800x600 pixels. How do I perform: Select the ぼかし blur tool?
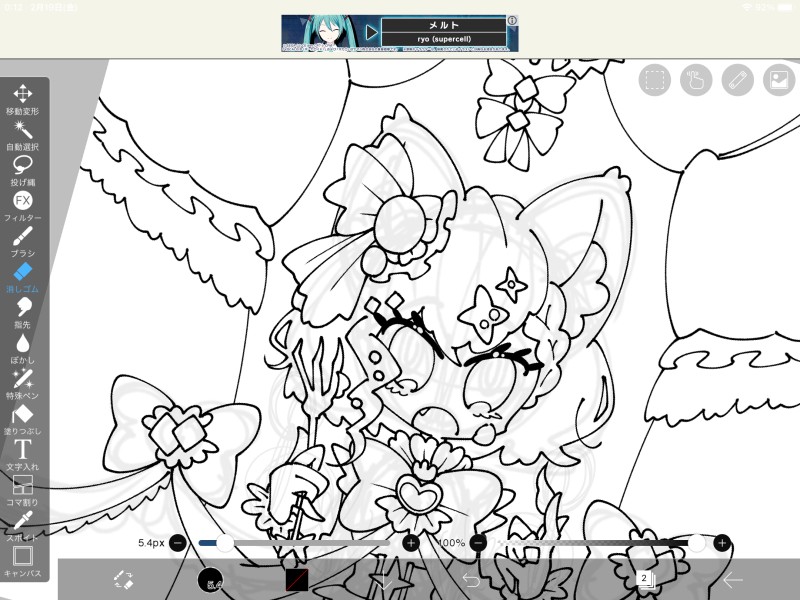tap(22, 348)
